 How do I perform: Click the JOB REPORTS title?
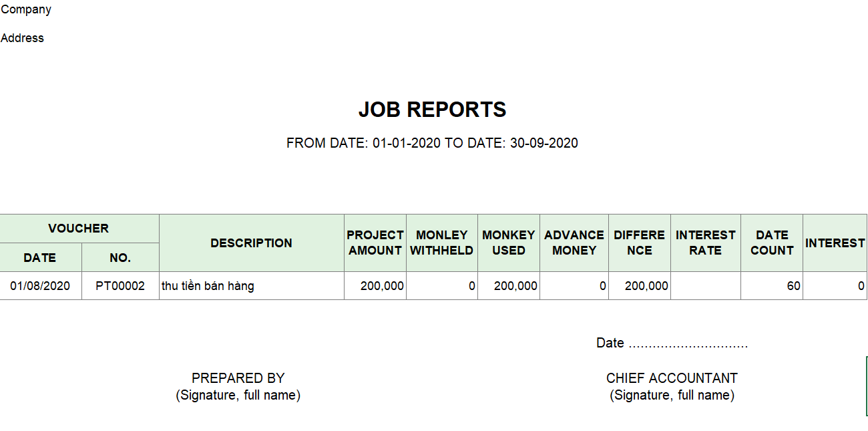[x=432, y=110]
